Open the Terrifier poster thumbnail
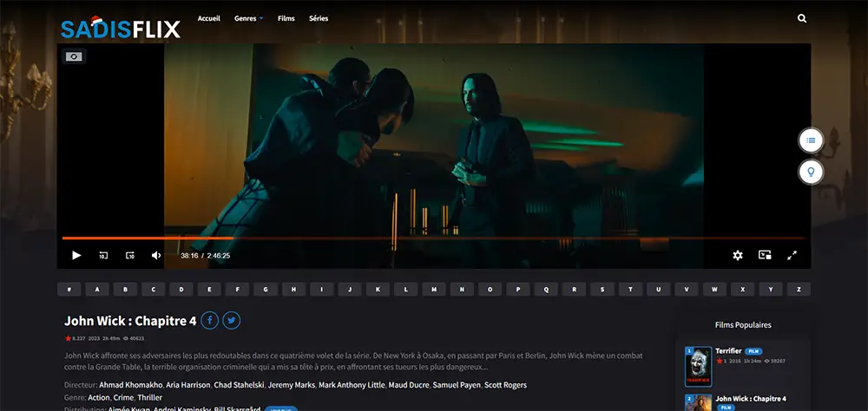This screenshot has width=868, height=411. click(x=698, y=367)
